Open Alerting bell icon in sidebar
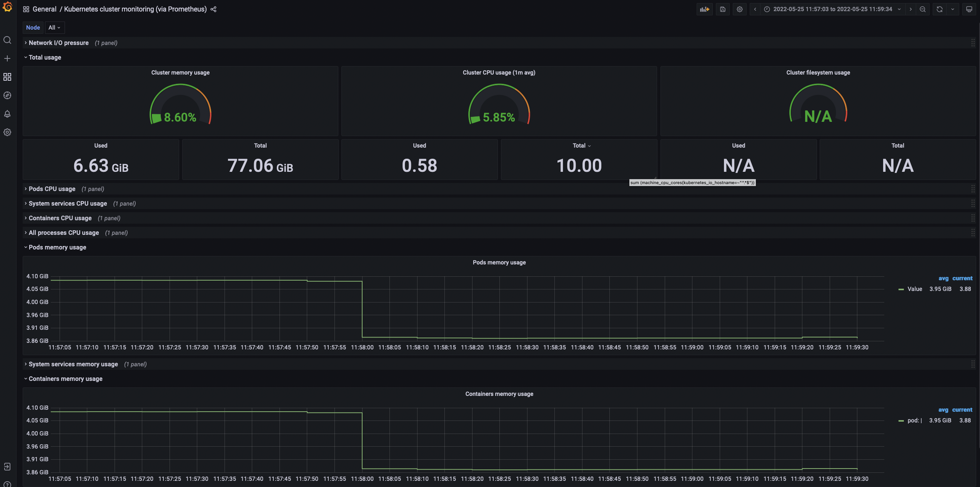The image size is (980, 487). [7, 114]
